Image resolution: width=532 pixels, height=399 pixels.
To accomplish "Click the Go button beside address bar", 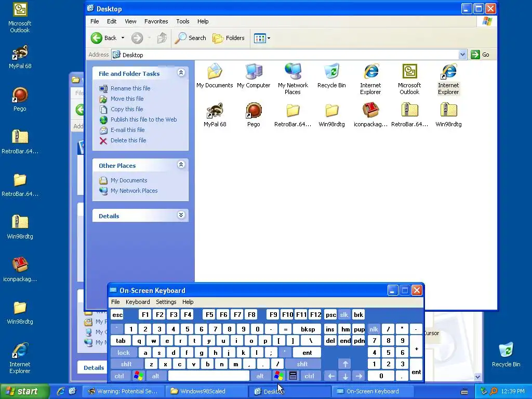I will pos(481,55).
